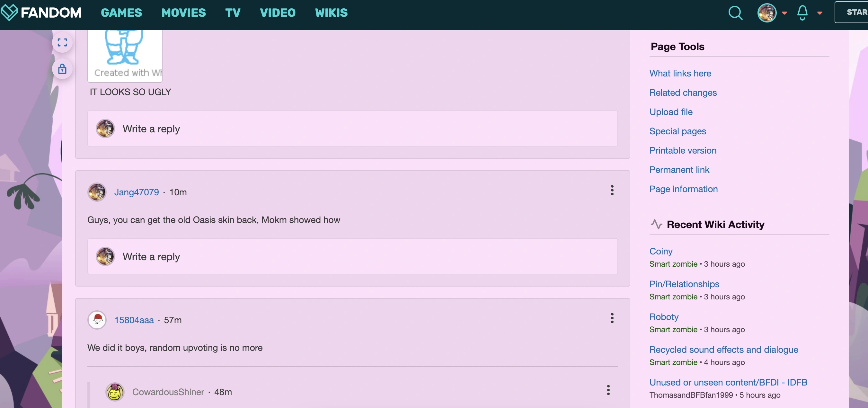Click the Created with thumbnail image

[125, 56]
